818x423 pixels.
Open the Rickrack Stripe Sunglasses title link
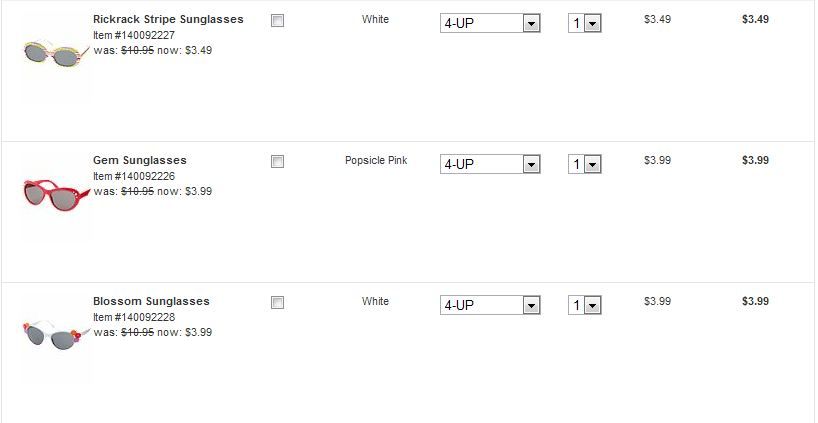(x=167, y=19)
